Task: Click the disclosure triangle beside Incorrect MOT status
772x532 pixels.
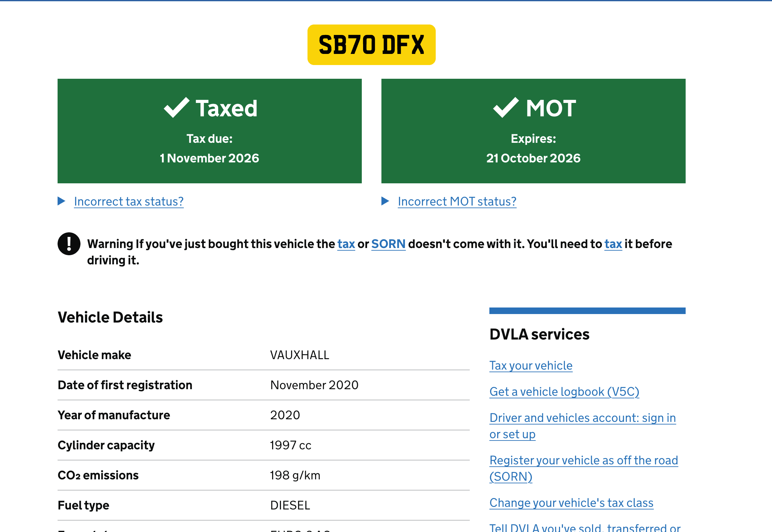Action: coord(386,201)
